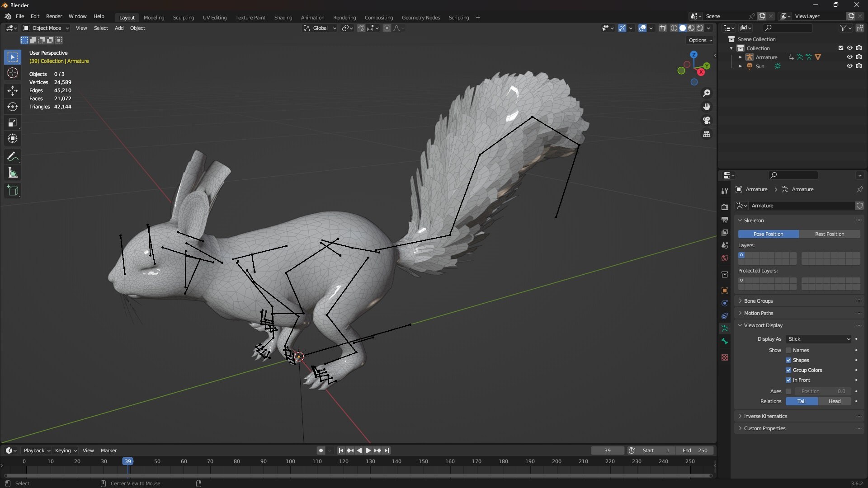Click the current frame field showing 39
The image size is (868, 488).
(607, 450)
